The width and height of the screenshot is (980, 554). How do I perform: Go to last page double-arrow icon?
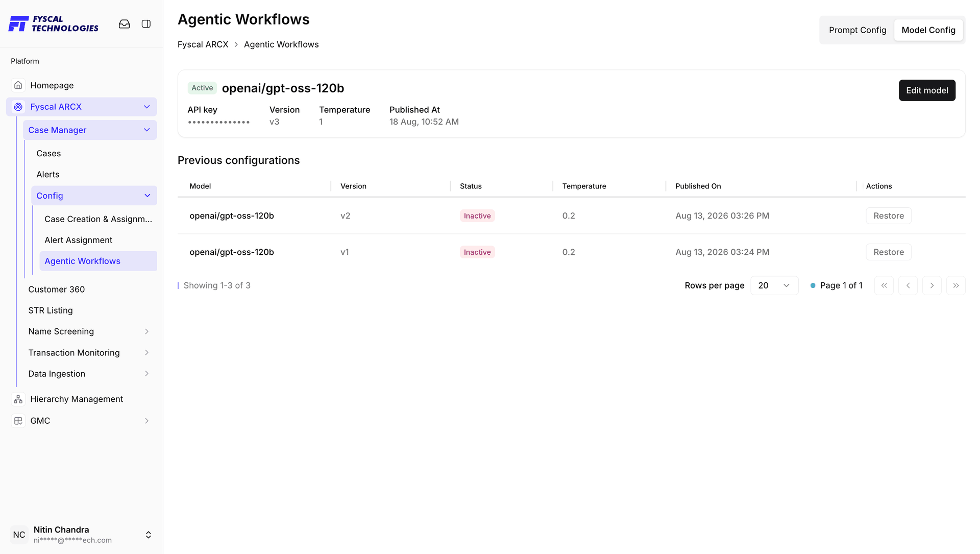[x=956, y=285]
